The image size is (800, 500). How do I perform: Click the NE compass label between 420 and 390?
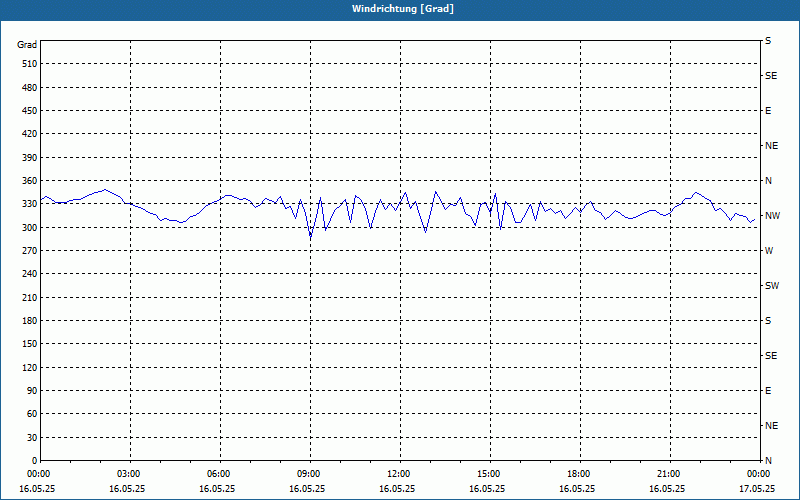771,146
